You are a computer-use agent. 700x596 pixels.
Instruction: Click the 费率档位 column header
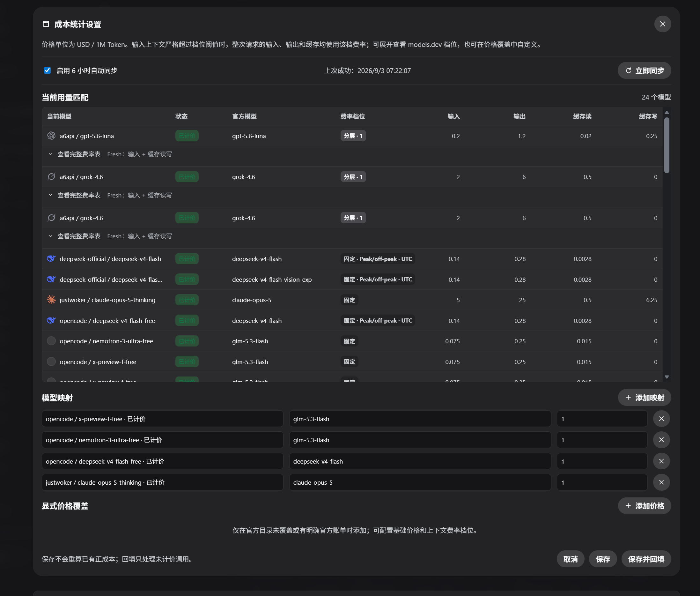(352, 116)
